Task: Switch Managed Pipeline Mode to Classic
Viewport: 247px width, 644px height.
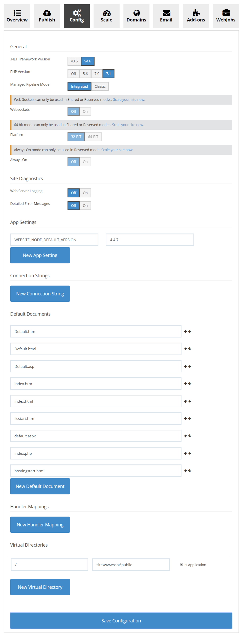Action: 100,86
